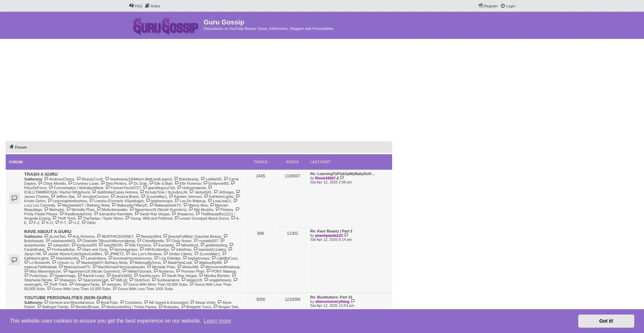The image size is (644, 333).
Task: Click the Learn more cookie link
Action: point(217,321)
